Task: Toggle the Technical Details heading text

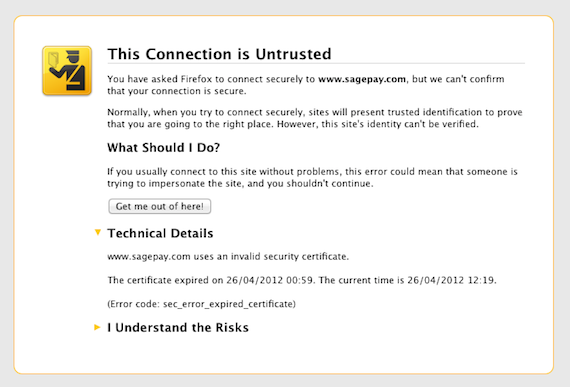Action: point(160,233)
